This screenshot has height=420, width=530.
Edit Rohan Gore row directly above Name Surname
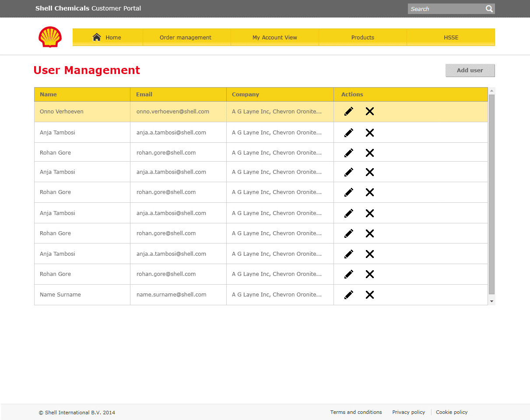pos(349,274)
